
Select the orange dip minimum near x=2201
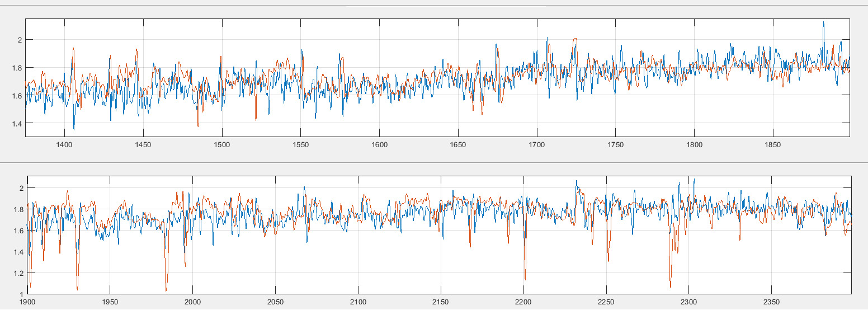[525, 279]
